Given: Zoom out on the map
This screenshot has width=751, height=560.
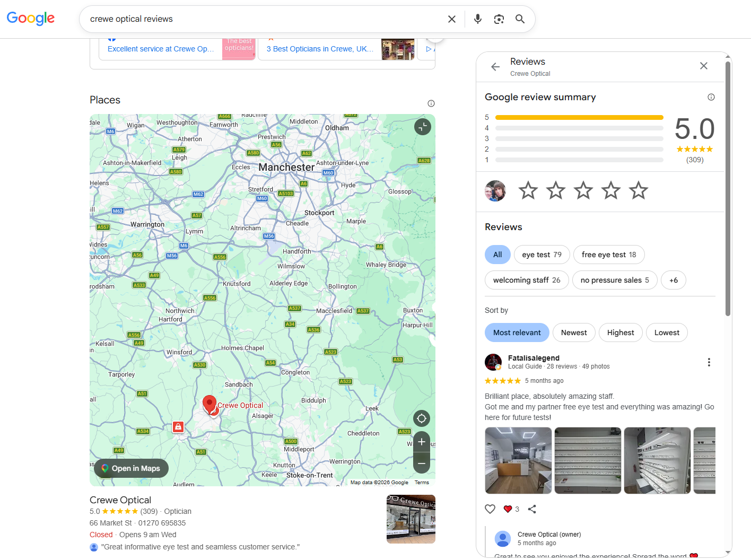Looking at the screenshot, I should click(422, 463).
